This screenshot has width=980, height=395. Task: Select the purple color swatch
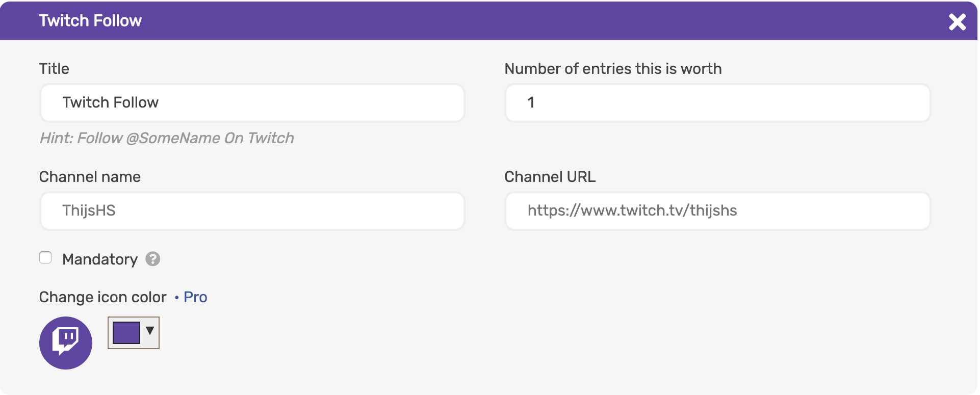126,331
